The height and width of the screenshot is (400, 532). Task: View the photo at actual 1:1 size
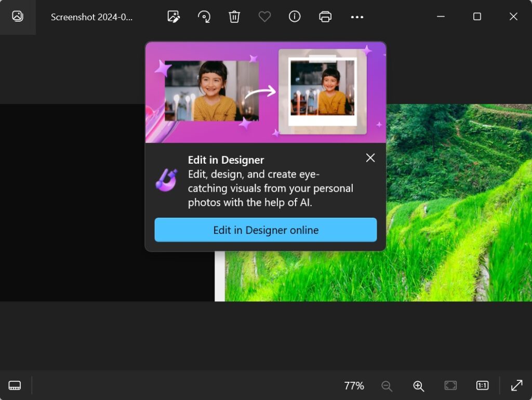click(x=482, y=385)
